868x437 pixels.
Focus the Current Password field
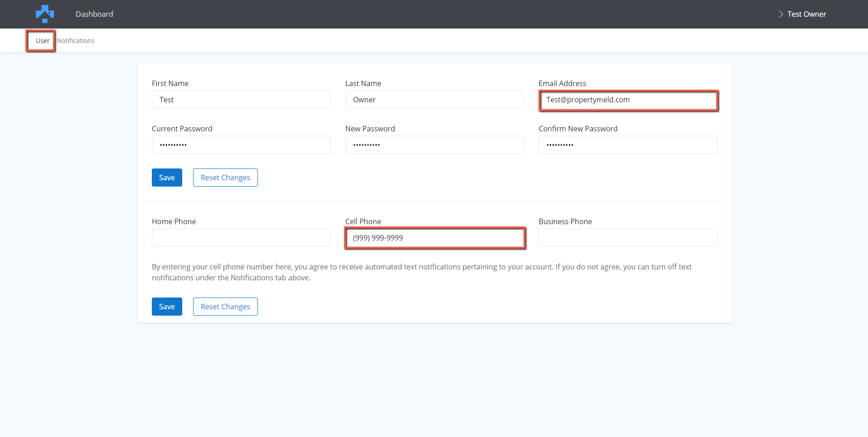[x=241, y=145]
